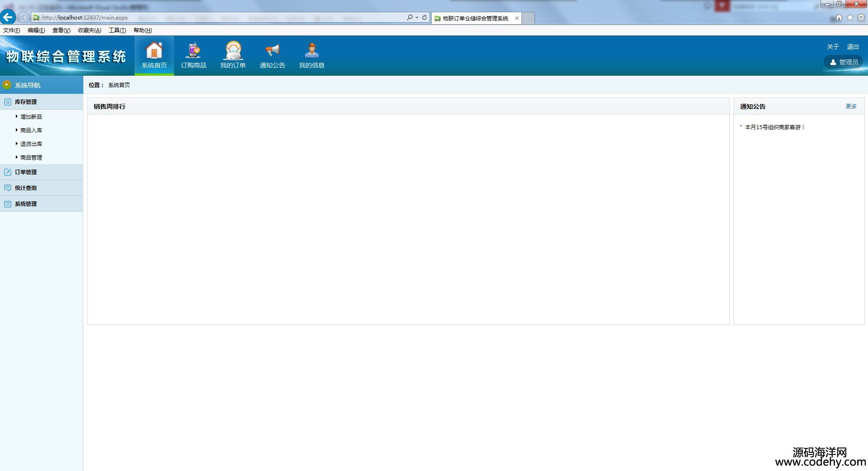Open the address bar dropdown arrow
The width and height of the screenshot is (868, 471).
pos(417,17)
